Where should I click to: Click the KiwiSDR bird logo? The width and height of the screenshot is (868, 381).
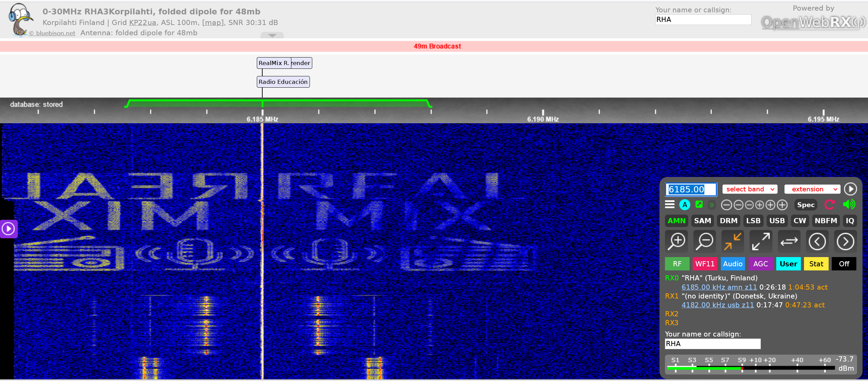tap(21, 19)
